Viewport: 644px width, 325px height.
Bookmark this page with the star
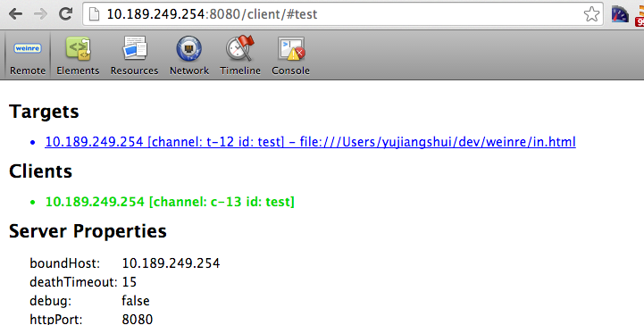pyautogui.click(x=591, y=14)
